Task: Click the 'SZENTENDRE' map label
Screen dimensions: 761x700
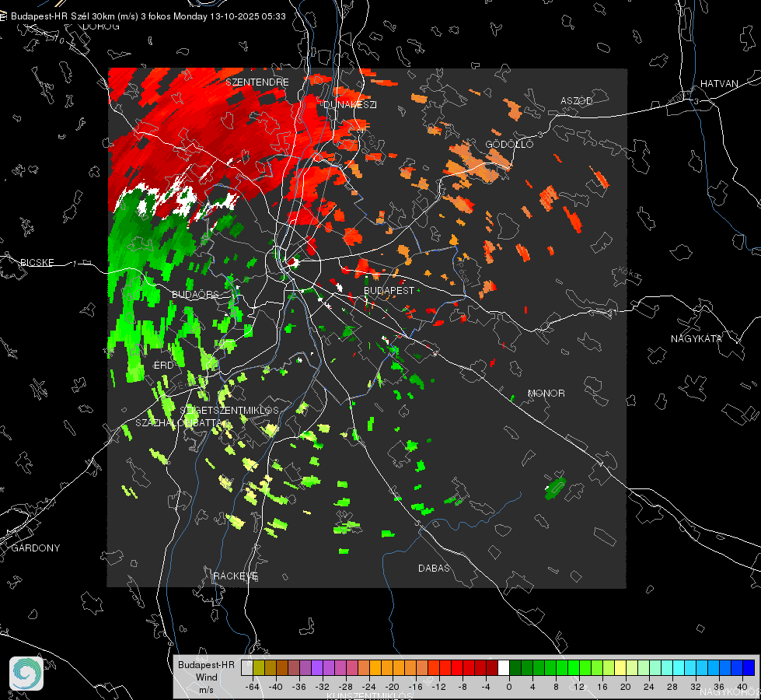Action: 257,82
